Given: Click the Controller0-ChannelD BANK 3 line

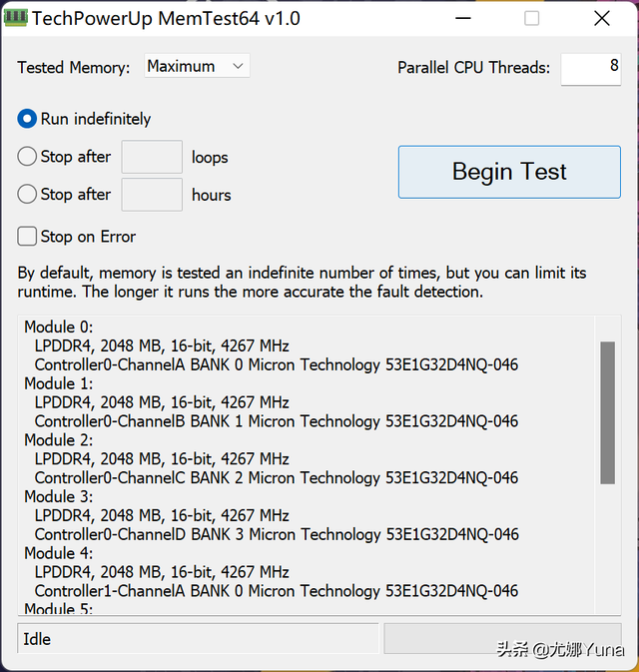Looking at the screenshot, I should point(277,534).
